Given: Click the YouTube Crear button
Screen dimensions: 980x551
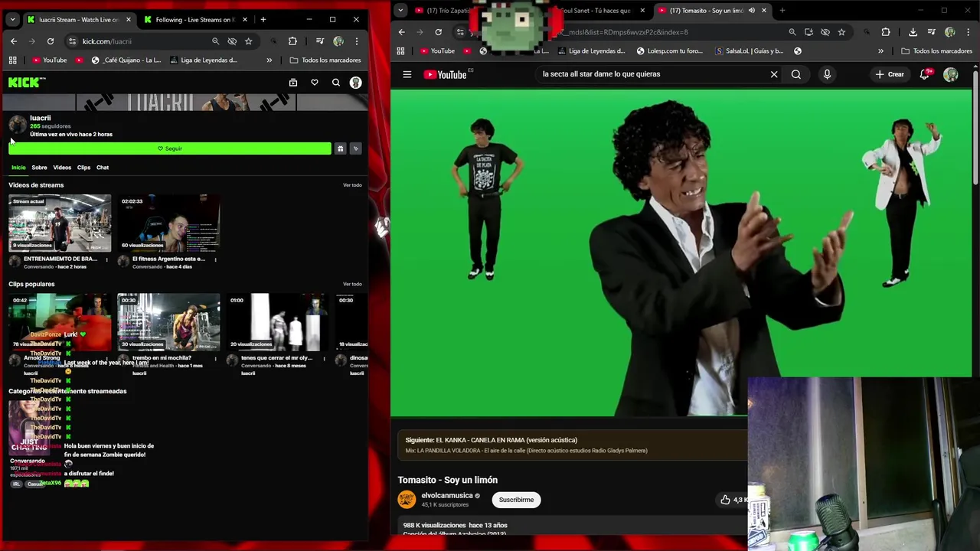Looking at the screenshot, I should tap(890, 74).
